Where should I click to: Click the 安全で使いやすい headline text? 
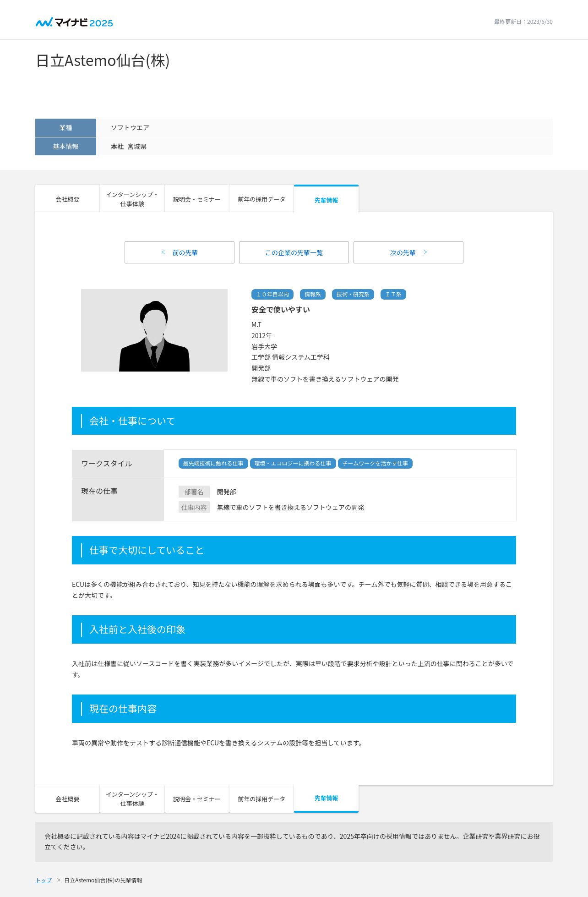[281, 310]
